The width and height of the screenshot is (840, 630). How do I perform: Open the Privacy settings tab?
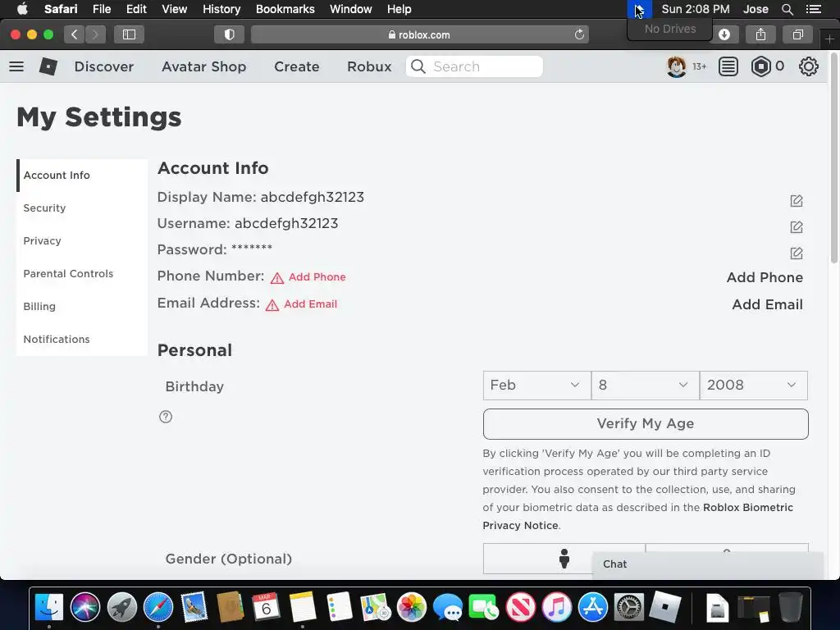[81, 240]
